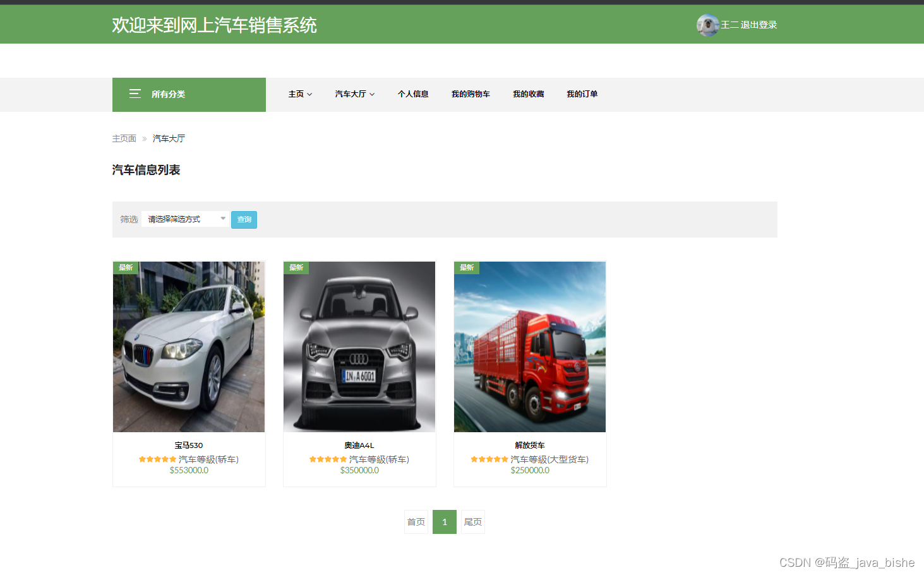
Task: Click the 主页面 breadcrumb link
Action: [124, 138]
